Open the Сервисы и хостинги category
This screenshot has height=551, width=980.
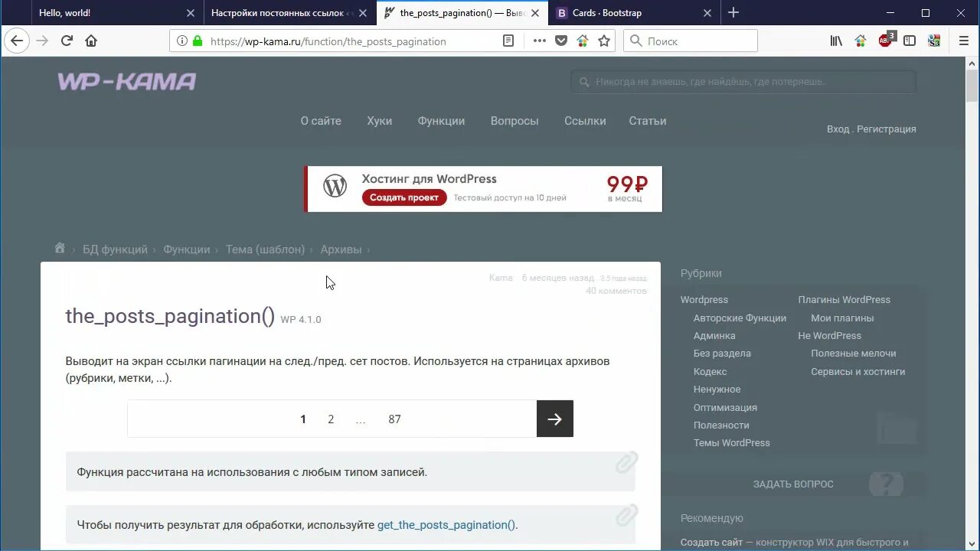[858, 371]
